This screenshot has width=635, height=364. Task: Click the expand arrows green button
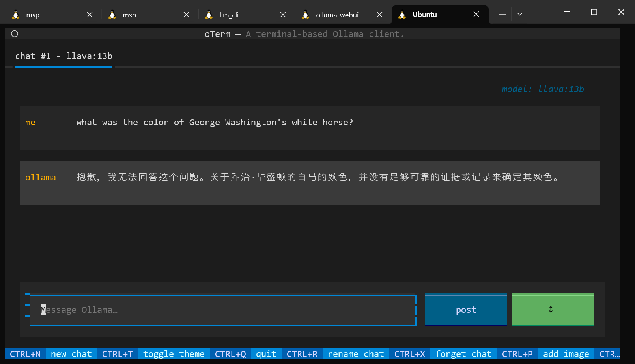pyautogui.click(x=553, y=310)
